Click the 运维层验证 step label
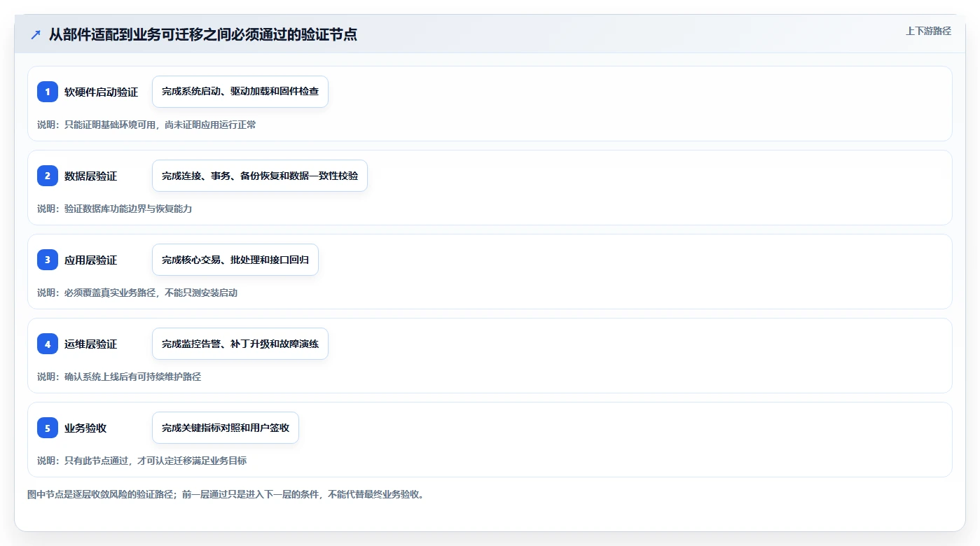This screenshot has height=546, width=980. 90,344
